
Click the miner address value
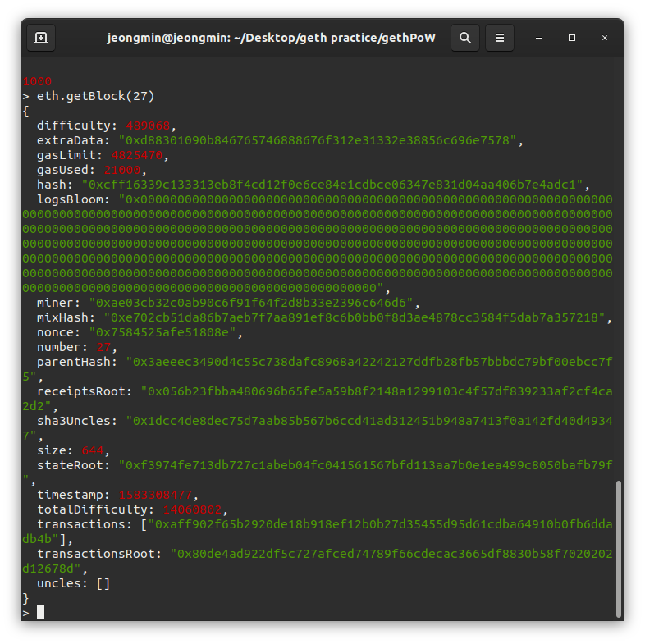point(251,303)
